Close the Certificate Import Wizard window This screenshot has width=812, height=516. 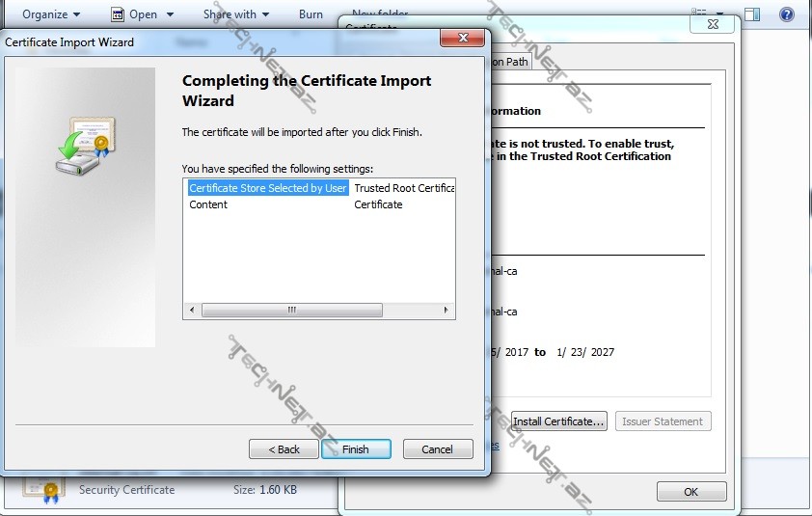[461, 37]
